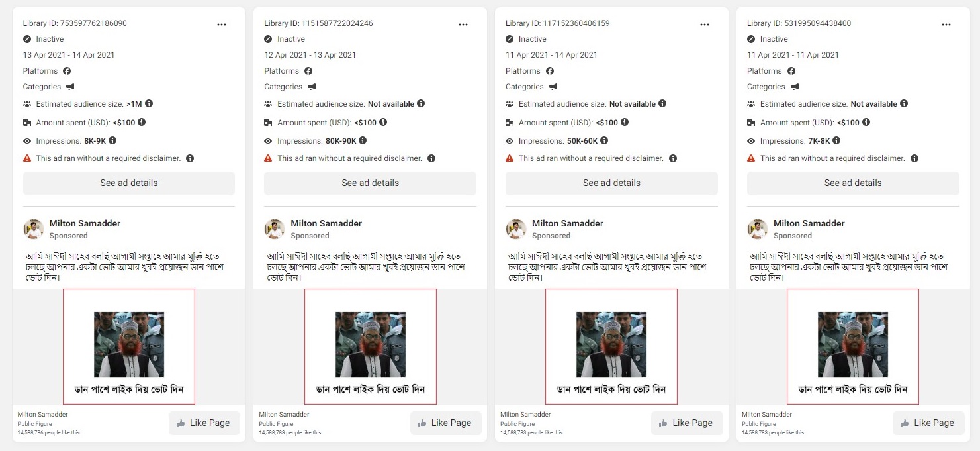Click the megaphone category icon on the third ad

point(553,87)
